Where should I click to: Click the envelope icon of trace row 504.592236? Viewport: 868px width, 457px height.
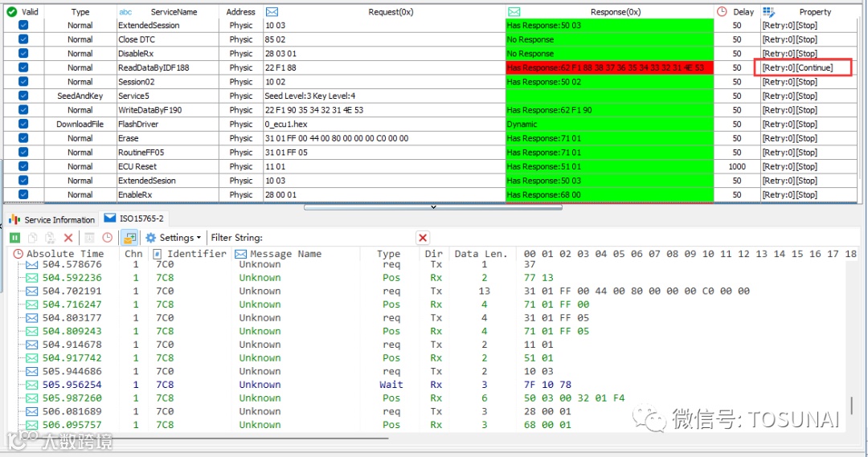32,278
